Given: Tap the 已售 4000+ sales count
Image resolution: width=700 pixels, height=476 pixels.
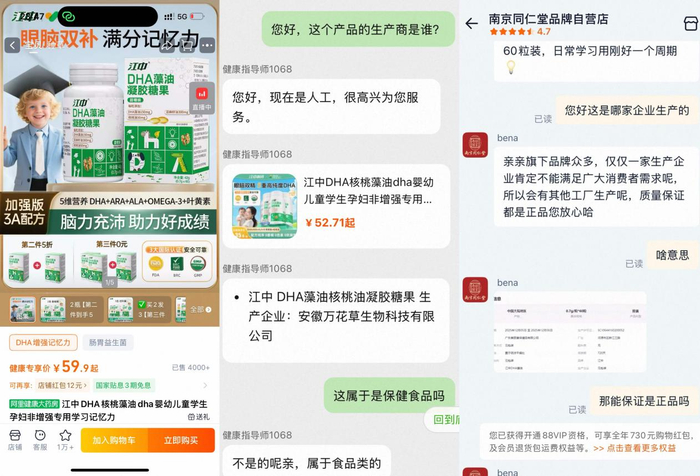Looking at the screenshot, I should tap(191, 367).
